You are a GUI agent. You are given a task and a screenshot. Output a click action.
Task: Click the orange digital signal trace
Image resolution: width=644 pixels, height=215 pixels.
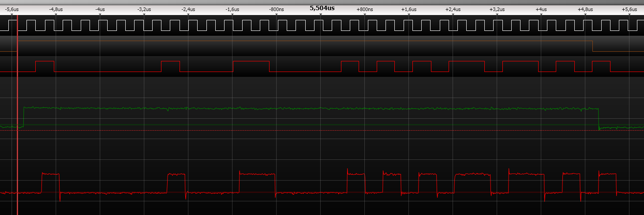click(x=322, y=46)
